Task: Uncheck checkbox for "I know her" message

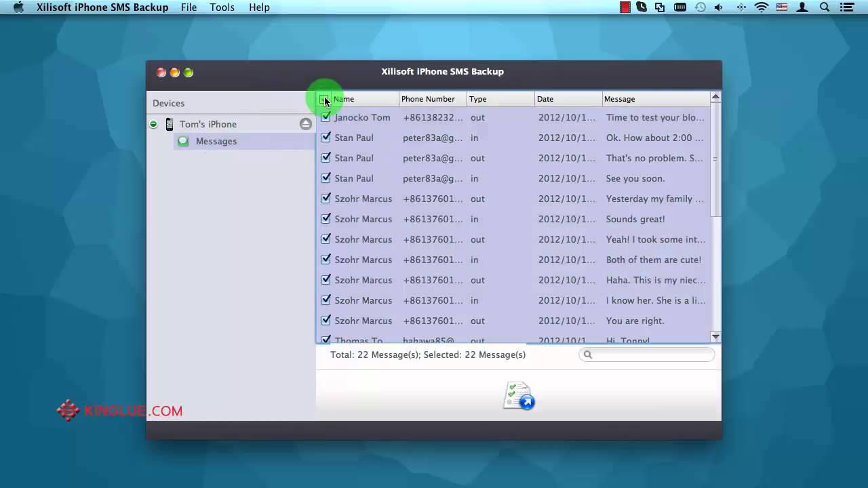Action: point(325,300)
